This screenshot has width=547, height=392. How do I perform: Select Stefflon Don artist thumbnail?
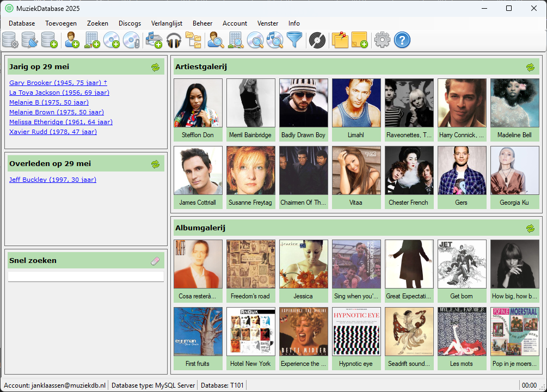click(198, 102)
